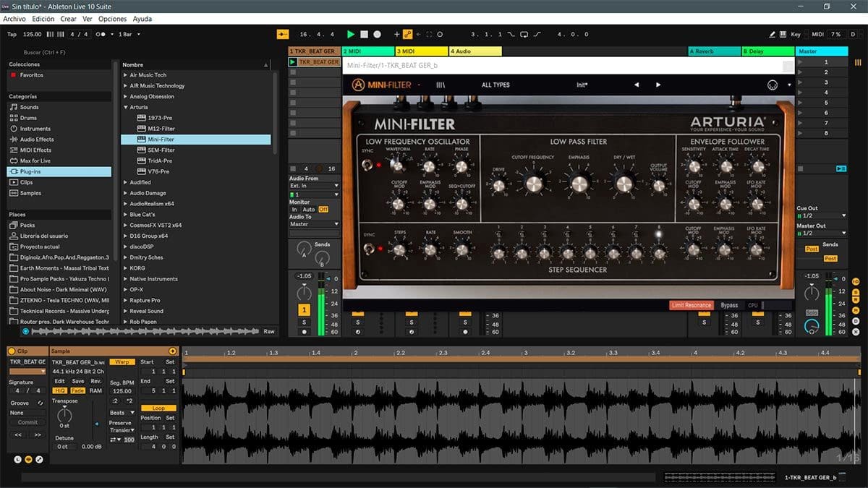Toggle the computer MIDI keyboard icon

(783, 34)
